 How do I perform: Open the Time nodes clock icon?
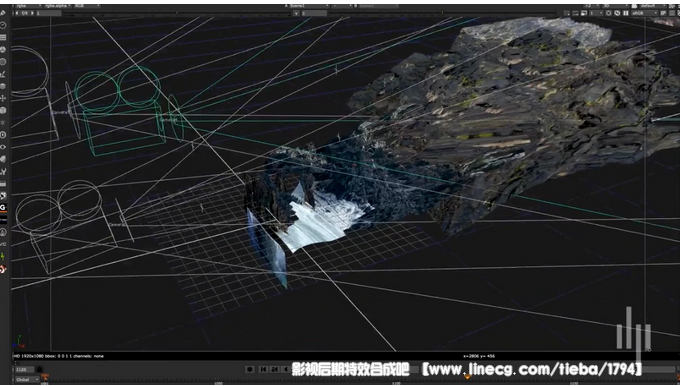pos(3,25)
